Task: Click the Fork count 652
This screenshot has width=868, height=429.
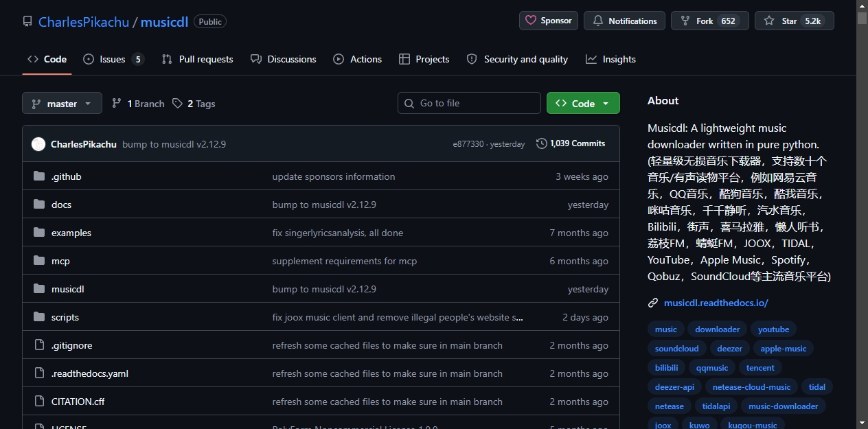Action: coord(729,21)
